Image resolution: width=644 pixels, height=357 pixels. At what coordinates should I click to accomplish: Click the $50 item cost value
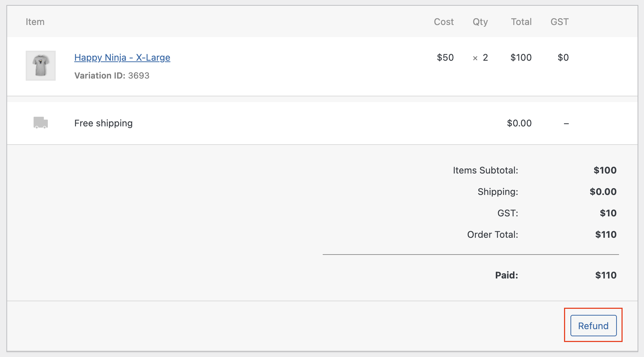coord(445,57)
